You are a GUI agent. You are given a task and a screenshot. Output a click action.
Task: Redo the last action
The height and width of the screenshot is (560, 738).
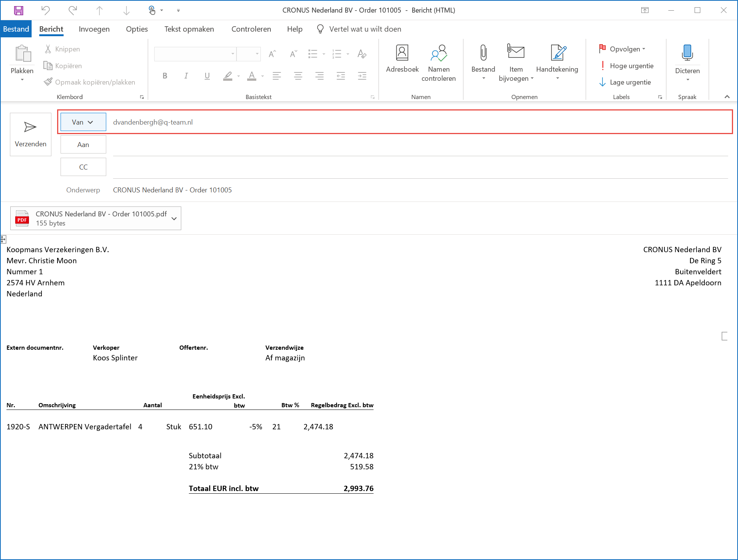72,10
